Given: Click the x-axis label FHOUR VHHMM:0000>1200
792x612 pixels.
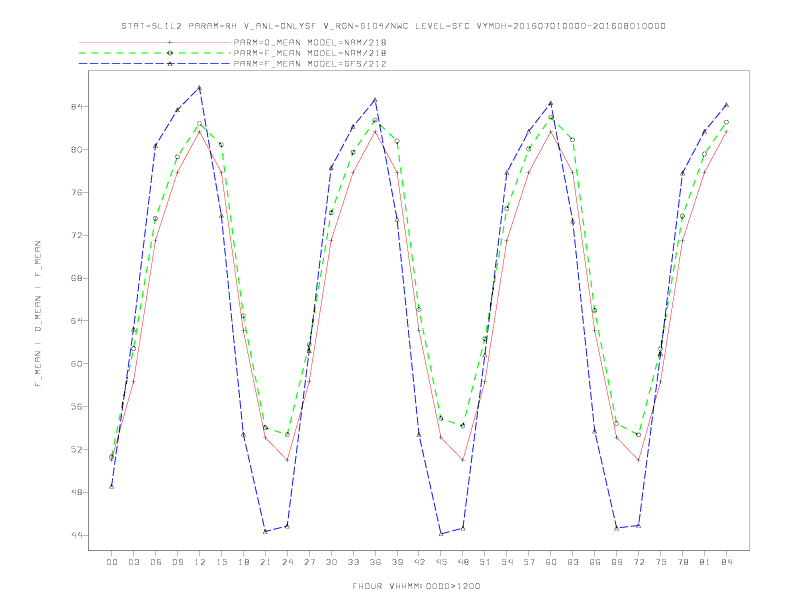Looking at the screenshot, I should pos(416,586).
